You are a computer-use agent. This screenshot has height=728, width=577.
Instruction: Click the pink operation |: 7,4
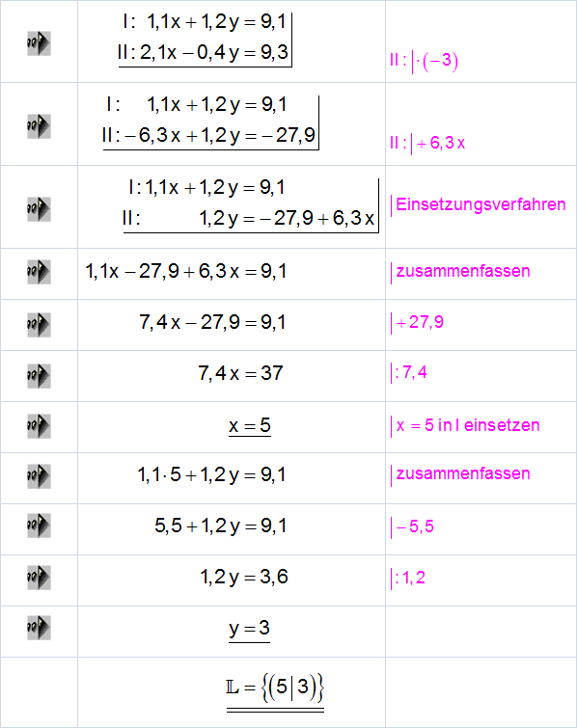point(409,373)
